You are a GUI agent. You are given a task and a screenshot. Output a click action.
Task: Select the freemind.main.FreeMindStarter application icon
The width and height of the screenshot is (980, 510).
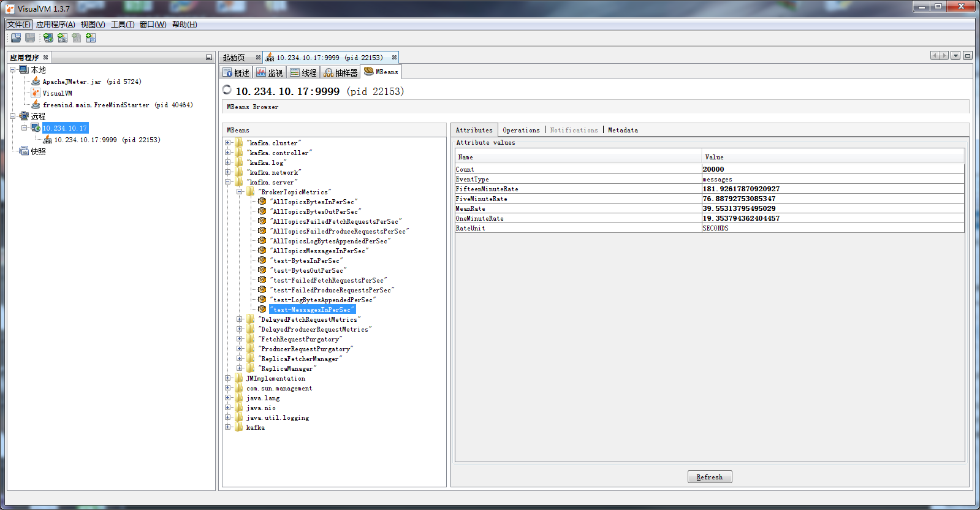(x=36, y=105)
